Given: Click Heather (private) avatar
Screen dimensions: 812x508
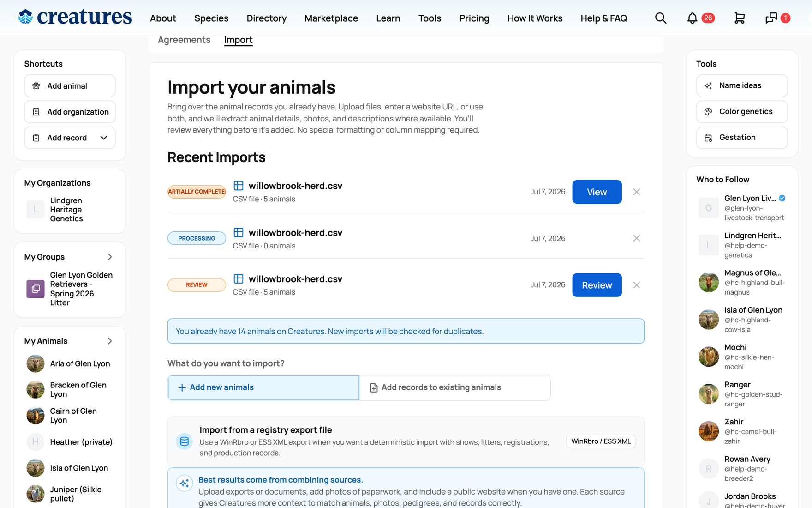Looking at the screenshot, I should click(x=36, y=442).
